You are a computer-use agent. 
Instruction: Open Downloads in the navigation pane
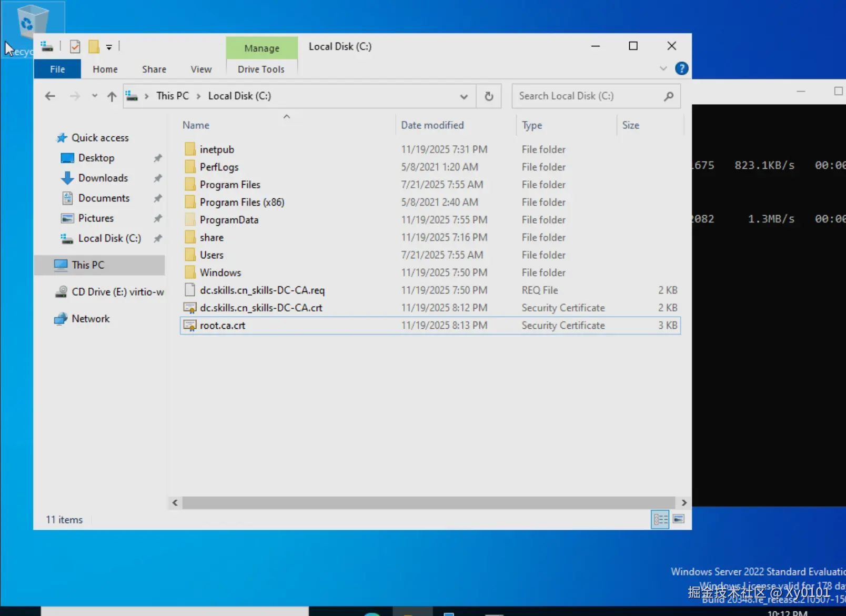(103, 178)
